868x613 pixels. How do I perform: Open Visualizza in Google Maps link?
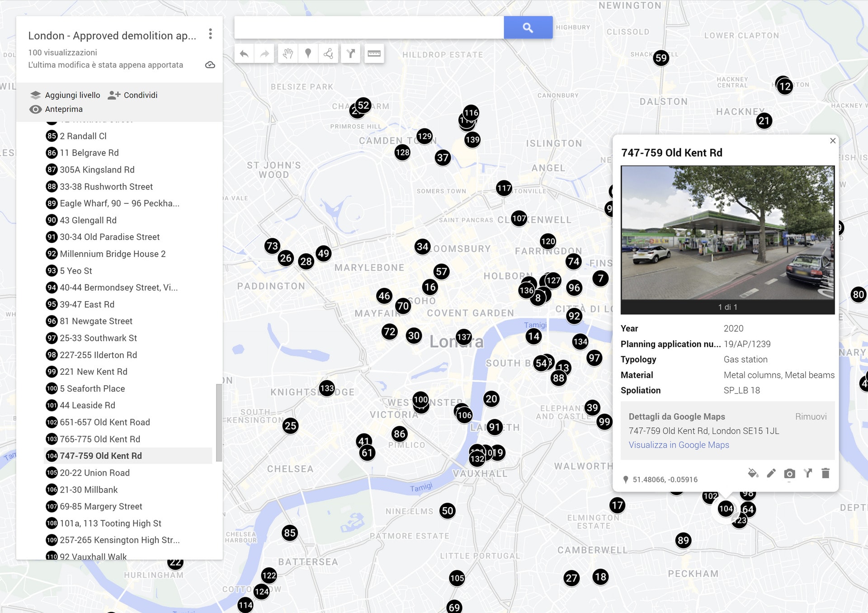[x=679, y=445]
